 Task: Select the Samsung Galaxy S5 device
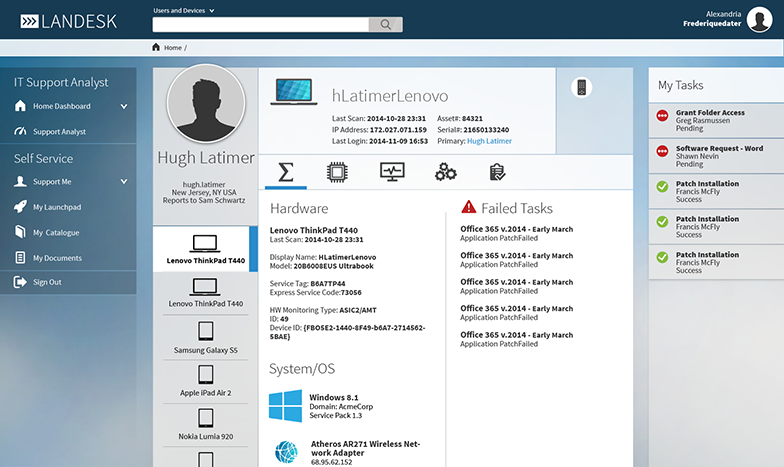pyautogui.click(x=205, y=338)
